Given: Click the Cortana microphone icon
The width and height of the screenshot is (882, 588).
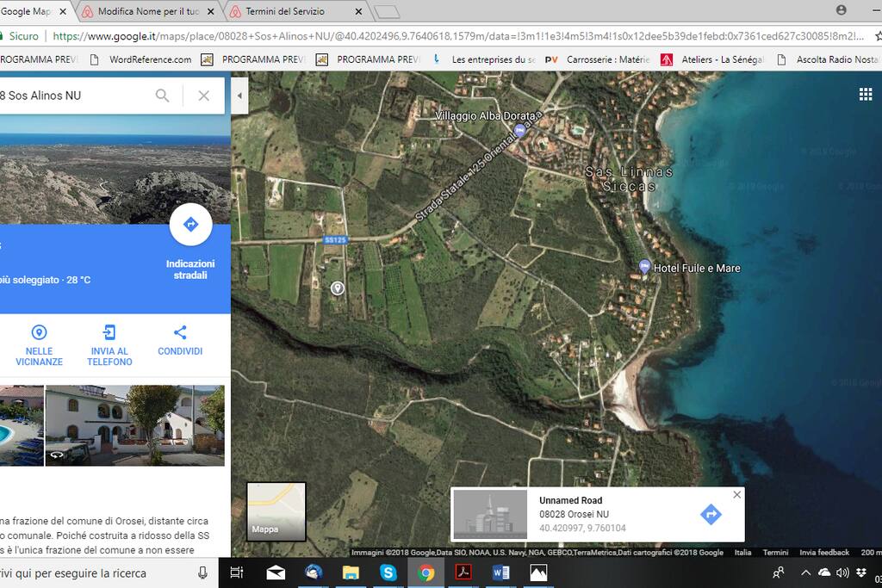Looking at the screenshot, I should click(202, 573).
